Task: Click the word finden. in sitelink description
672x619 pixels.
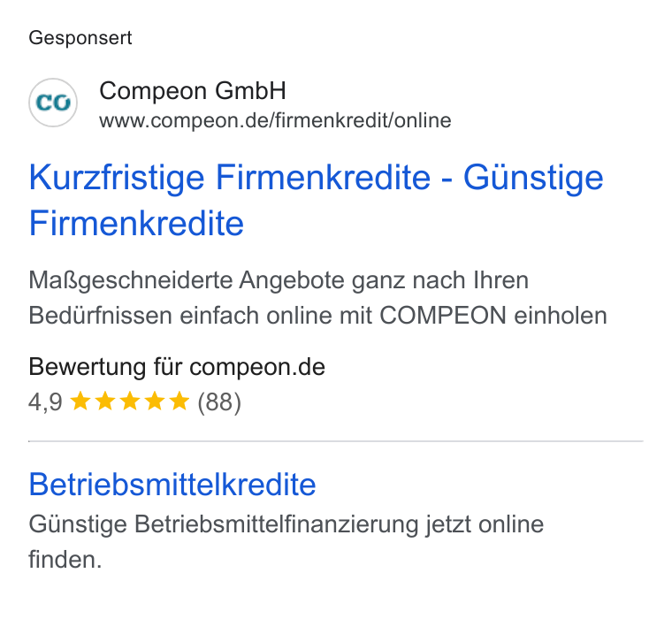Action: [65, 560]
